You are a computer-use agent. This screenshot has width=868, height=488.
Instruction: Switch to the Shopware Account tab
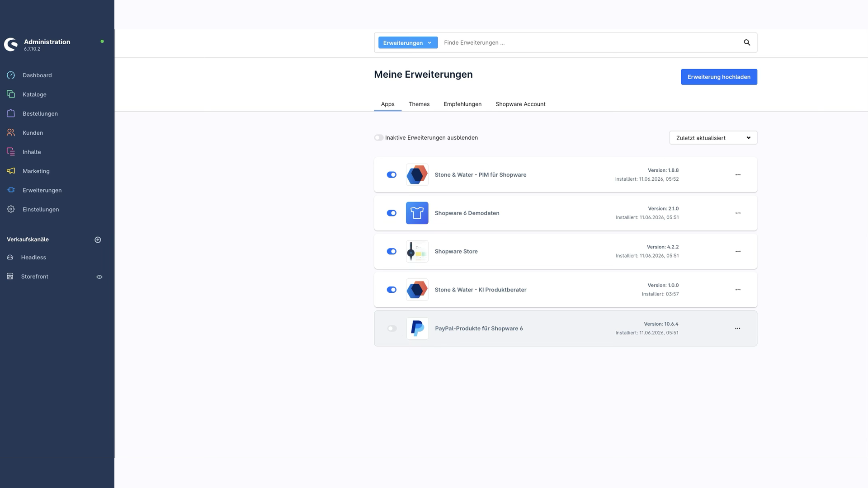[x=520, y=104]
